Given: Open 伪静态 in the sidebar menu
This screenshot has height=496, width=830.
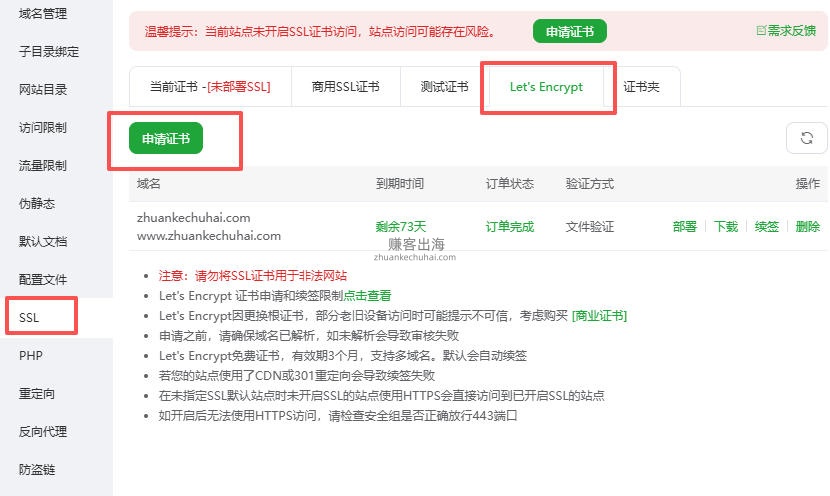Looking at the screenshot, I should (x=36, y=204).
